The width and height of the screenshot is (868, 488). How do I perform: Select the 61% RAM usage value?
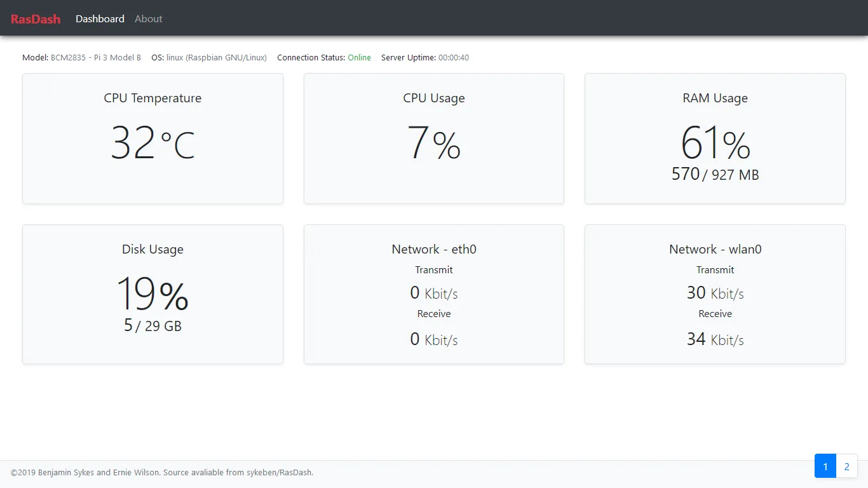point(715,143)
